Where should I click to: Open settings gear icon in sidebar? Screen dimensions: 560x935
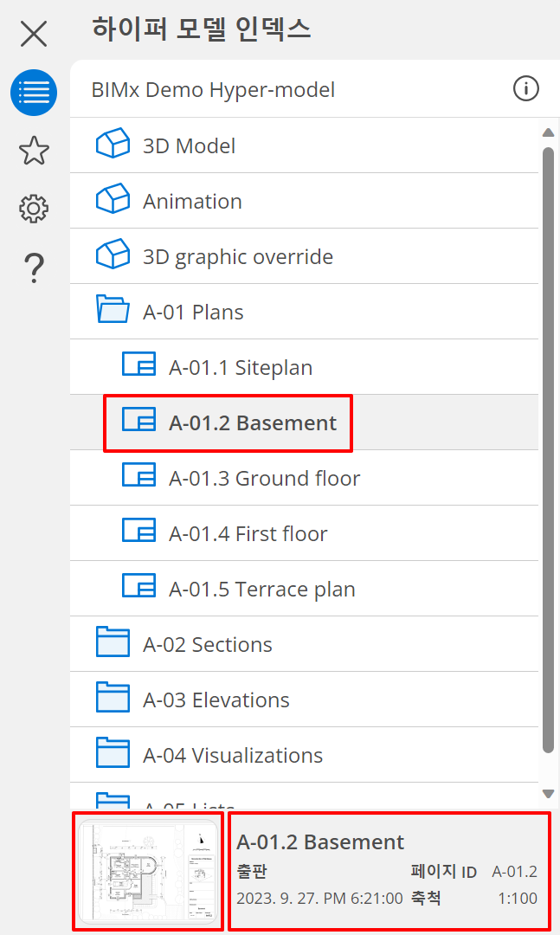click(x=34, y=209)
